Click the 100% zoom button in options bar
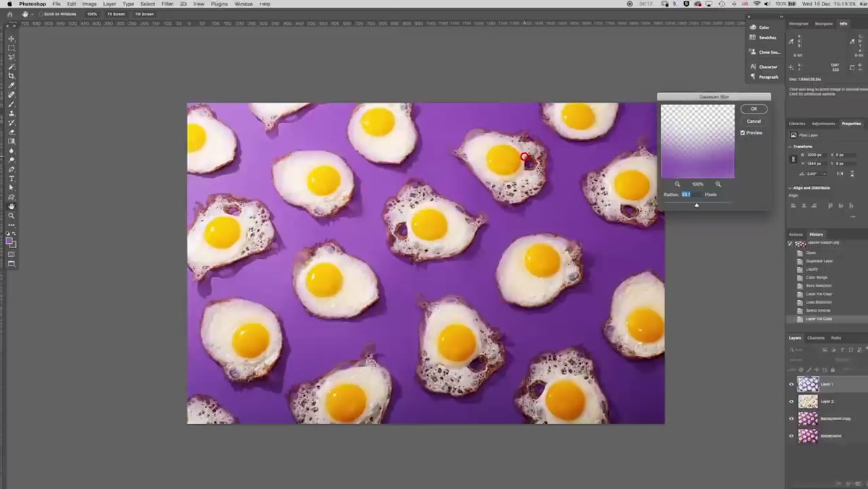 [92, 14]
